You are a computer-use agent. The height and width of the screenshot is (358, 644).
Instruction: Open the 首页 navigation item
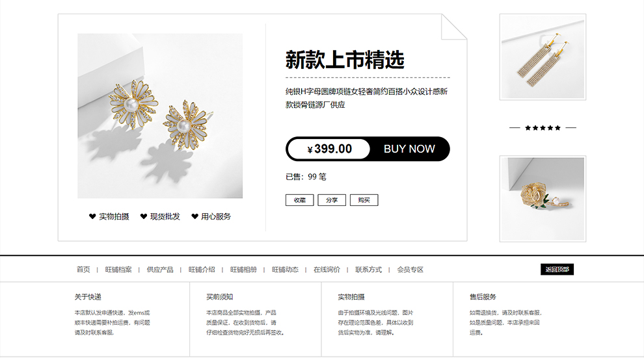click(x=83, y=270)
